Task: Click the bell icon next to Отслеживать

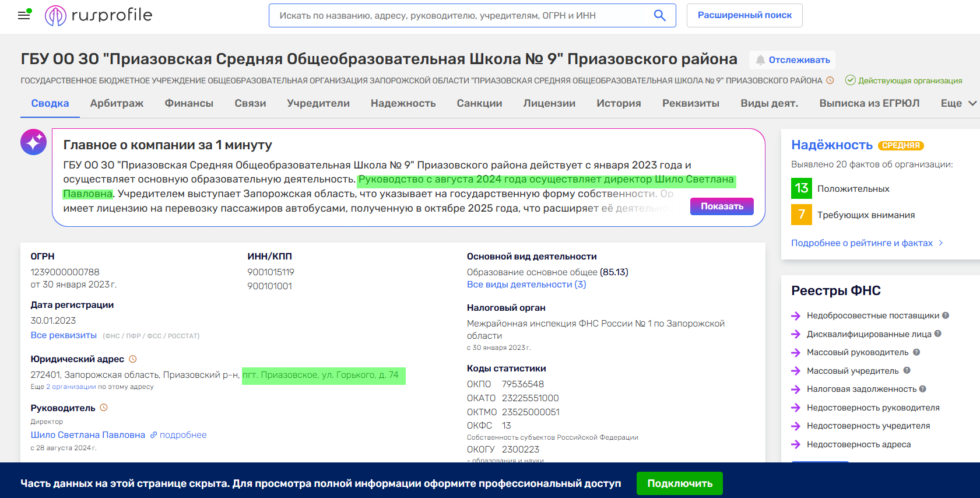Action: [760, 60]
